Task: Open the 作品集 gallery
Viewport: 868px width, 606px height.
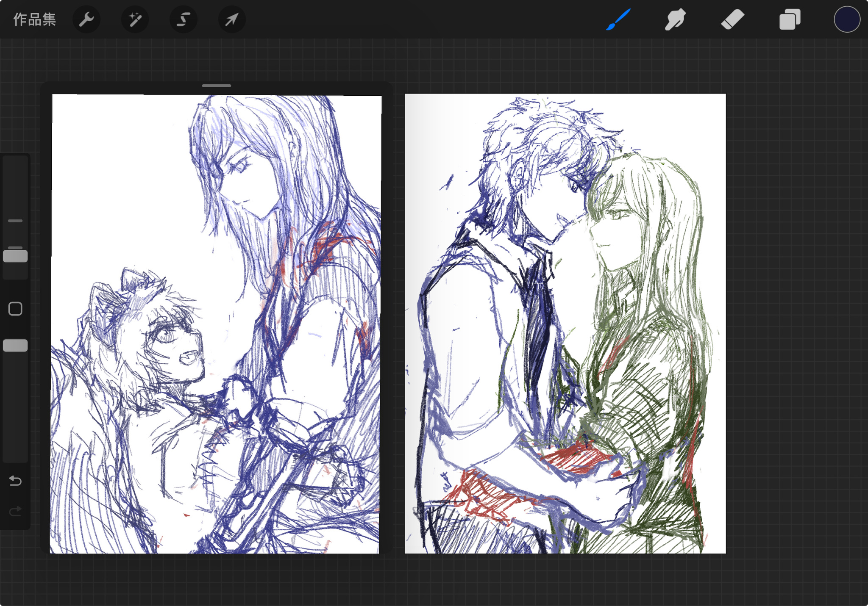Action: [x=34, y=19]
